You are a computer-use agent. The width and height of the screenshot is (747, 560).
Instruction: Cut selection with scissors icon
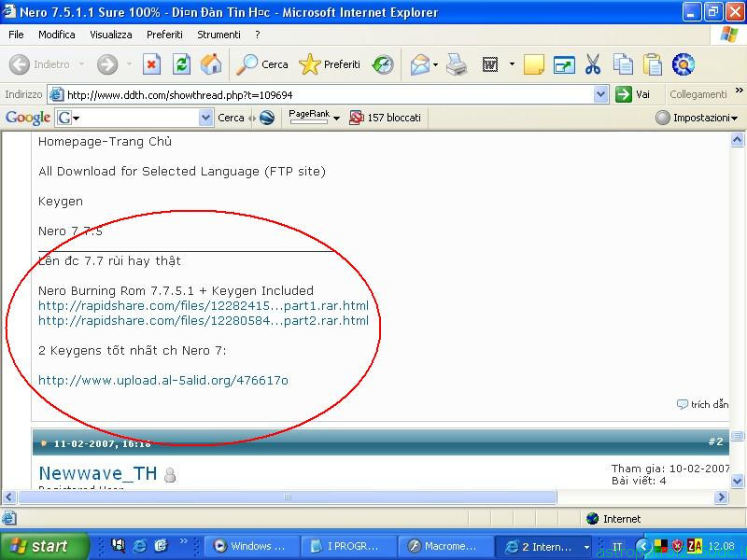pos(593,64)
